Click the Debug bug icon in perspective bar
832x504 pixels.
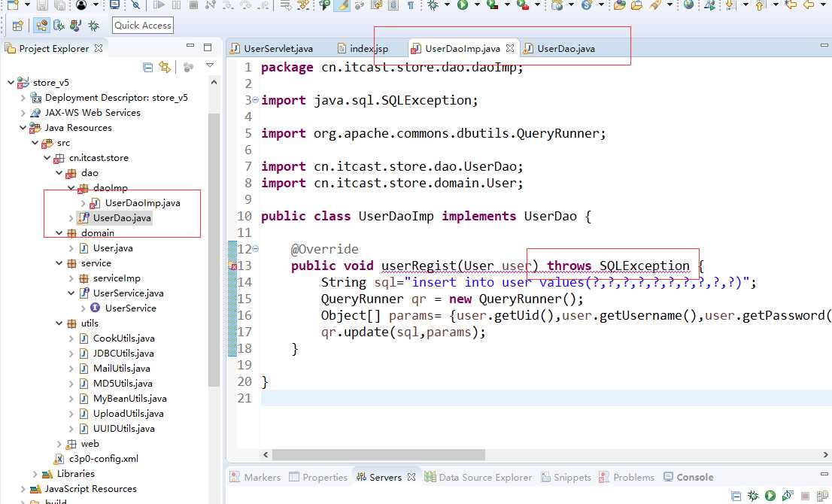coord(93,26)
